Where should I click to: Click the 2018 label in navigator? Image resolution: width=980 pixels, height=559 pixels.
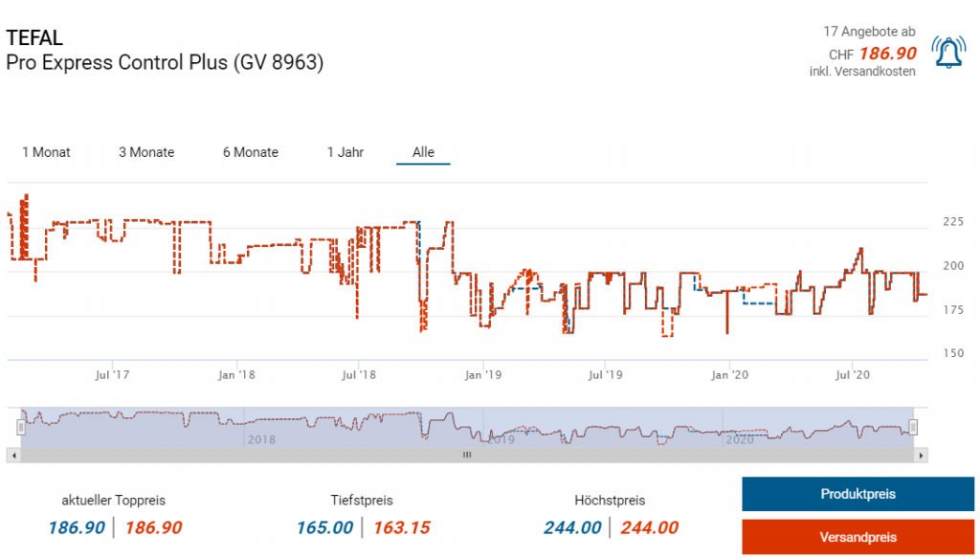pyautogui.click(x=261, y=439)
